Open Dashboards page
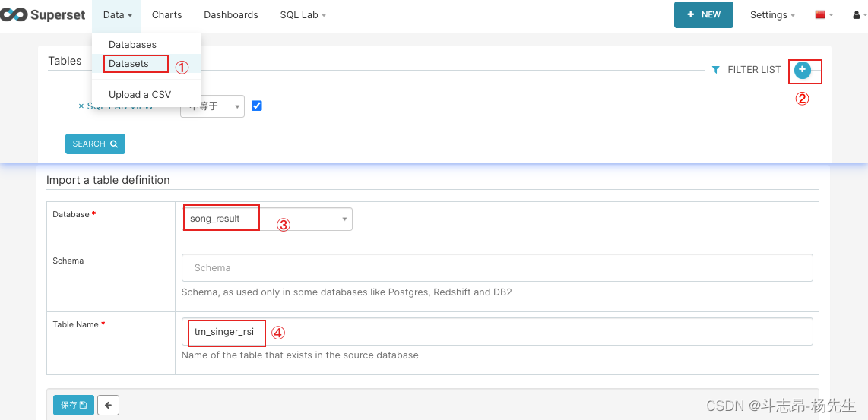868x420 pixels. (x=231, y=15)
